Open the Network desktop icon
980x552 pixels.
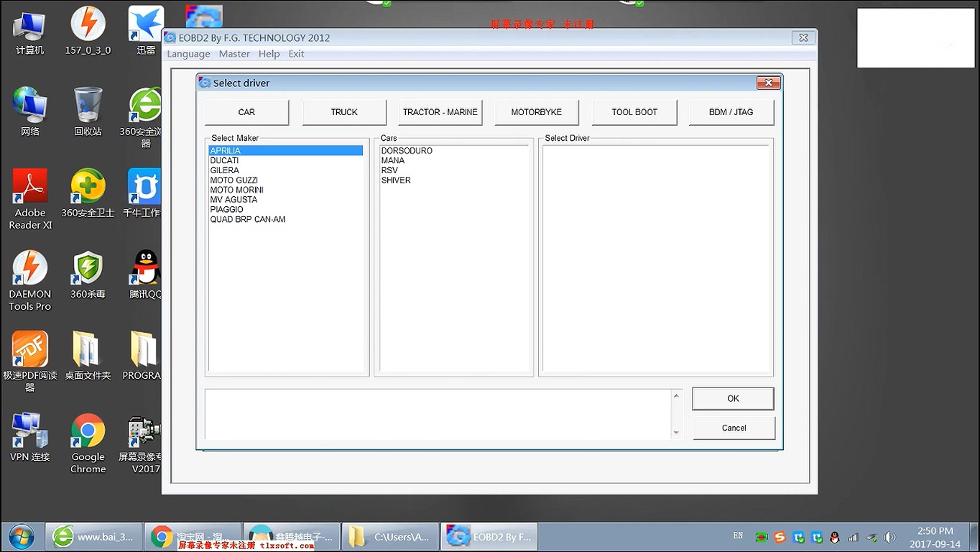tap(30, 112)
